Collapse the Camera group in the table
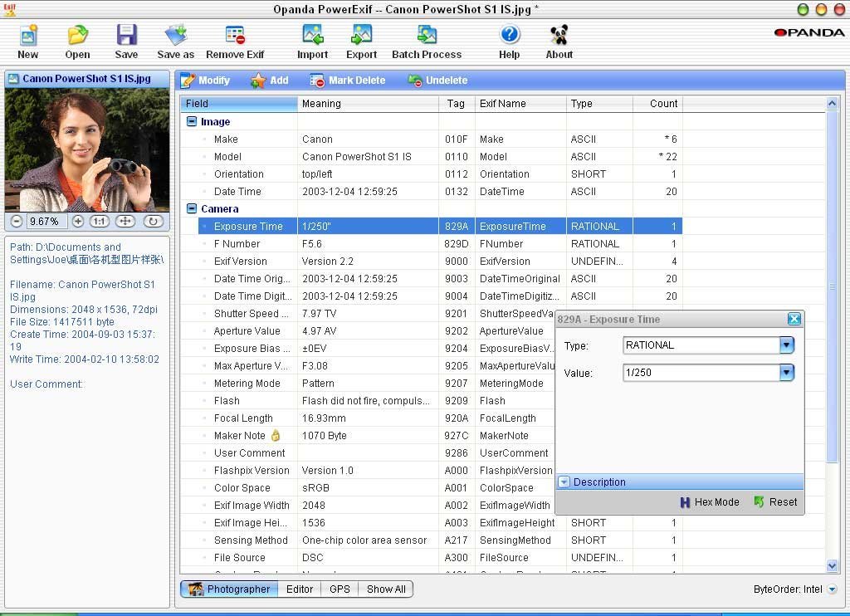 pos(192,209)
